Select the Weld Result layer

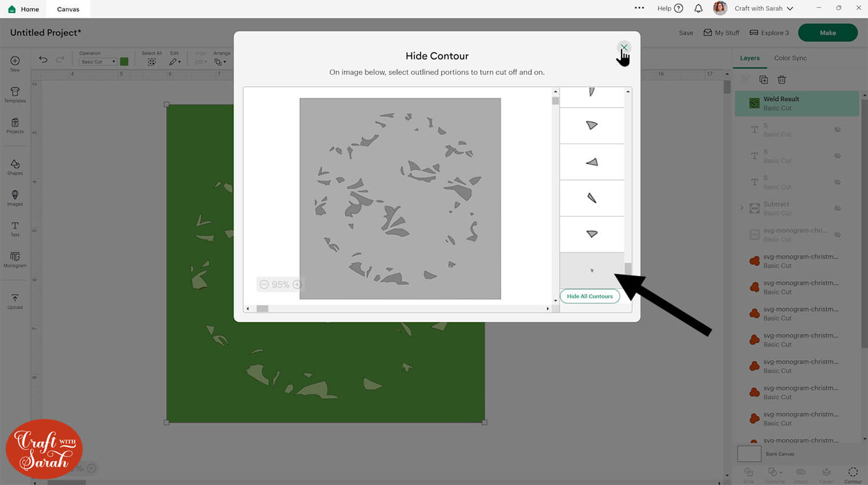pos(797,104)
